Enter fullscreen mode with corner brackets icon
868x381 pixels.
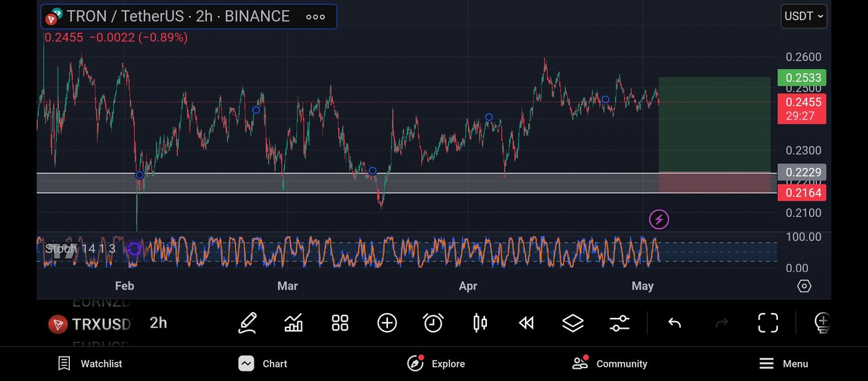768,323
